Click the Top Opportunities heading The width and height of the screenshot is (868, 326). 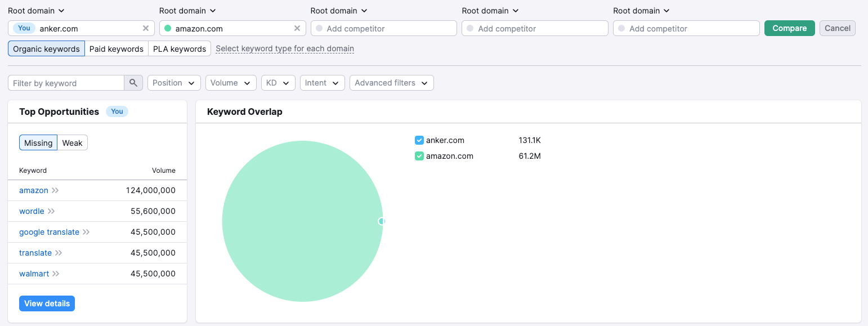click(x=59, y=111)
